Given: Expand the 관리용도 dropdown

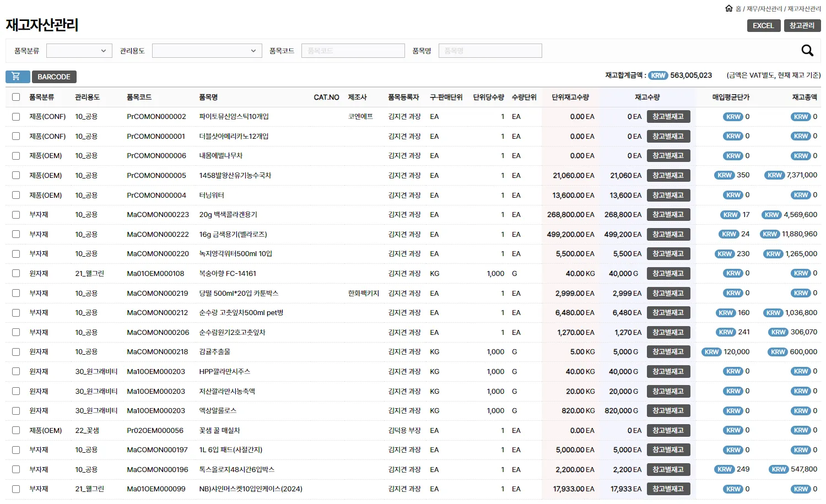Looking at the screenshot, I should 207,51.
